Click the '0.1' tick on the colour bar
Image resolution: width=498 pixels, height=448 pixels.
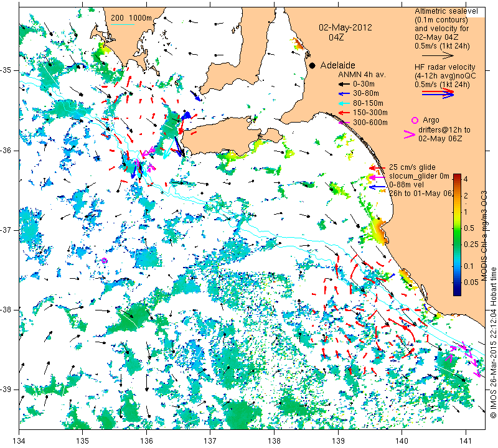[x=469, y=266]
